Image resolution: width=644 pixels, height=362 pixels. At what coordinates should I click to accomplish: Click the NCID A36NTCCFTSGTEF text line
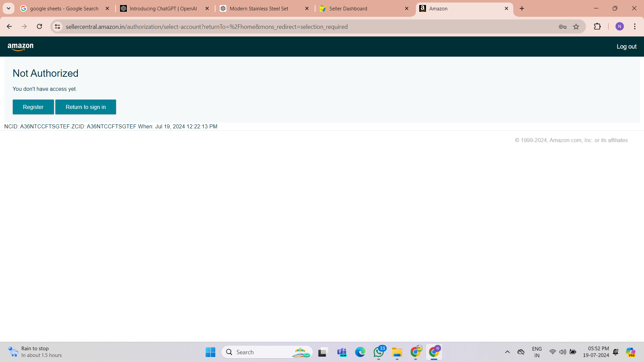tap(111, 126)
